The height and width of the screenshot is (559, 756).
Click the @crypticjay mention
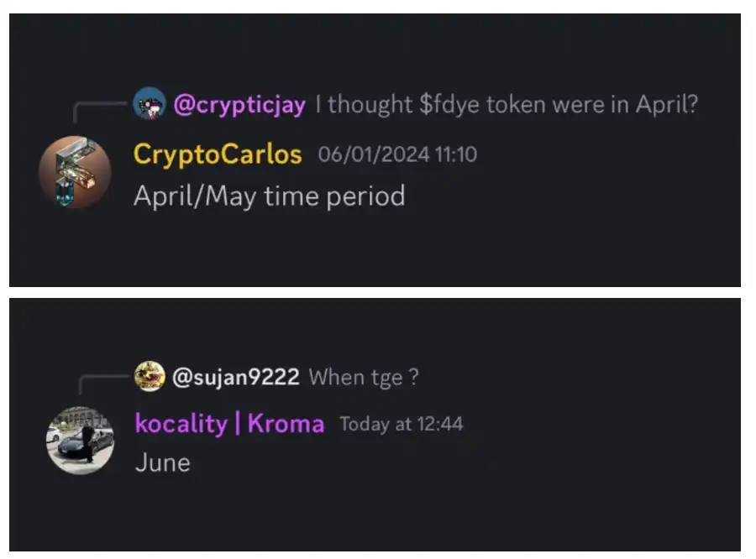pos(239,106)
